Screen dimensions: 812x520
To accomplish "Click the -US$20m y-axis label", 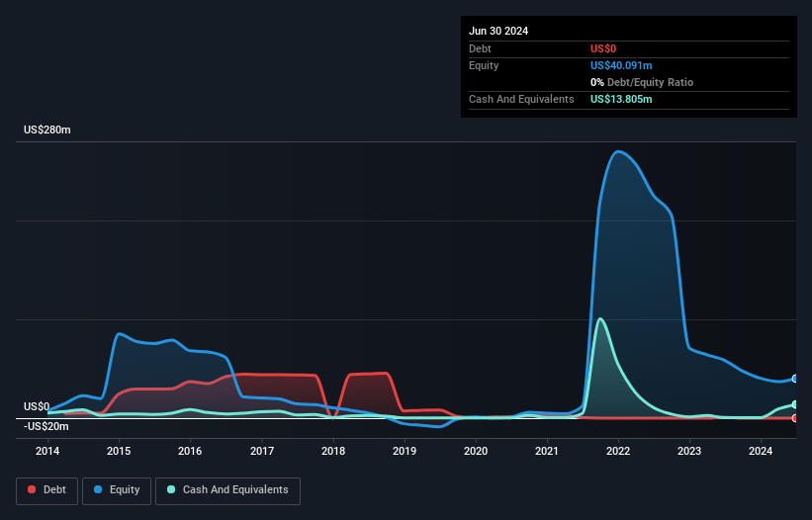I will [46, 426].
